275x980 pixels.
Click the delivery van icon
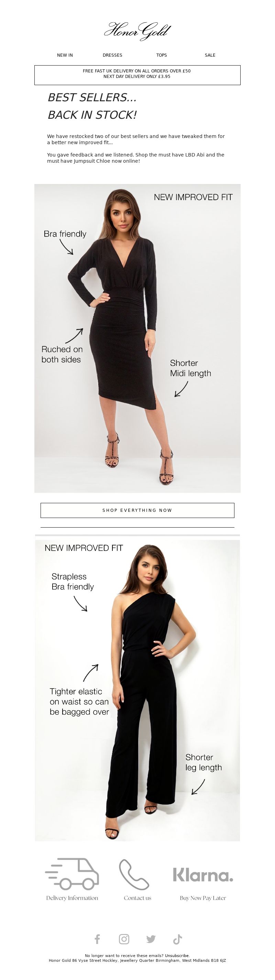click(72, 874)
